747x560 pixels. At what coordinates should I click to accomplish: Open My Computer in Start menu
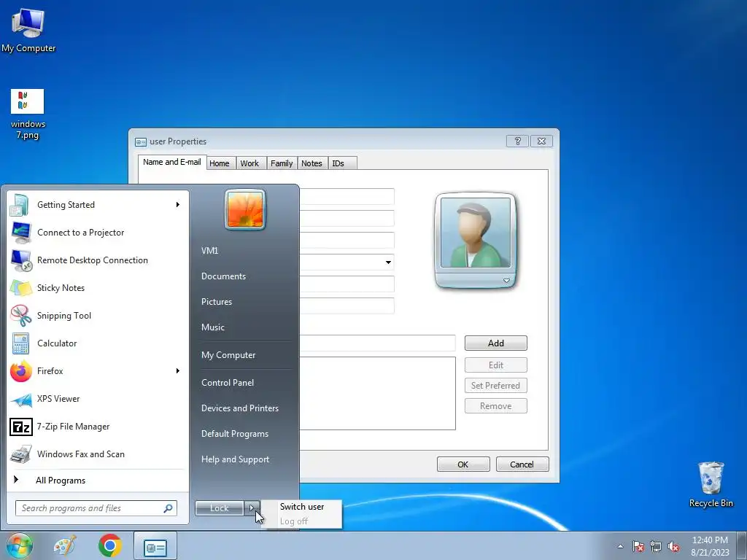coord(228,355)
